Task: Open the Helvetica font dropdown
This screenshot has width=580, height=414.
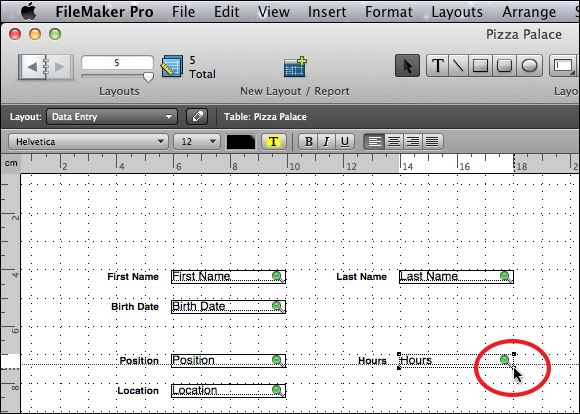Action: click(88, 142)
